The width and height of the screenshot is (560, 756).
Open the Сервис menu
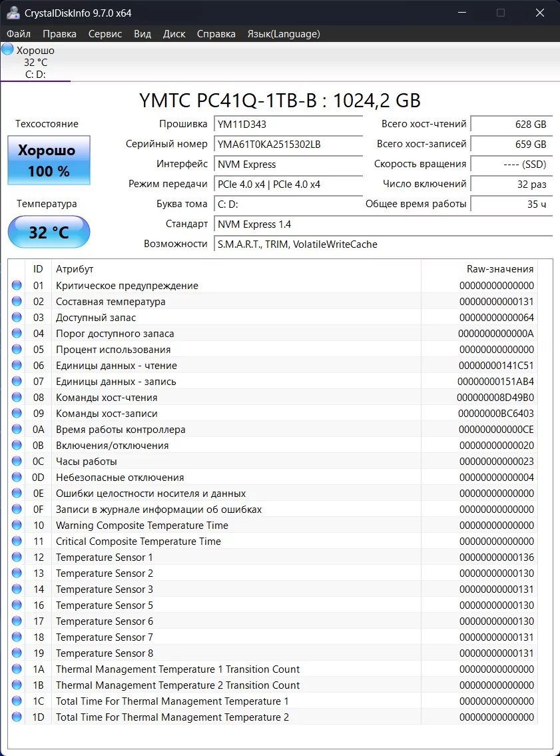[105, 34]
